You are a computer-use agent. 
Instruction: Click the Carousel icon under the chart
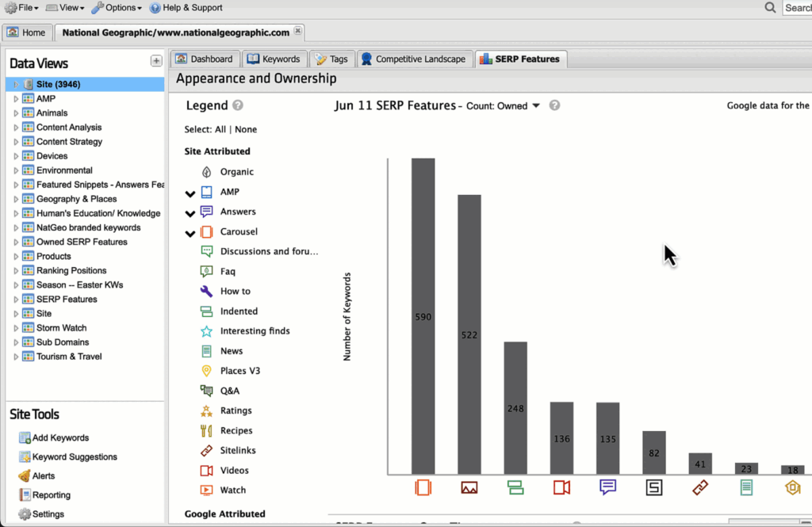point(423,487)
